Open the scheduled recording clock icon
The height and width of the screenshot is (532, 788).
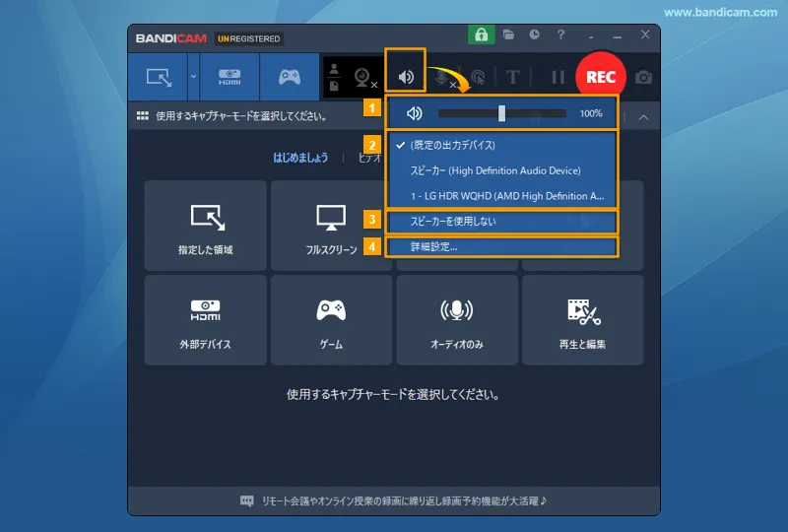(x=534, y=34)
